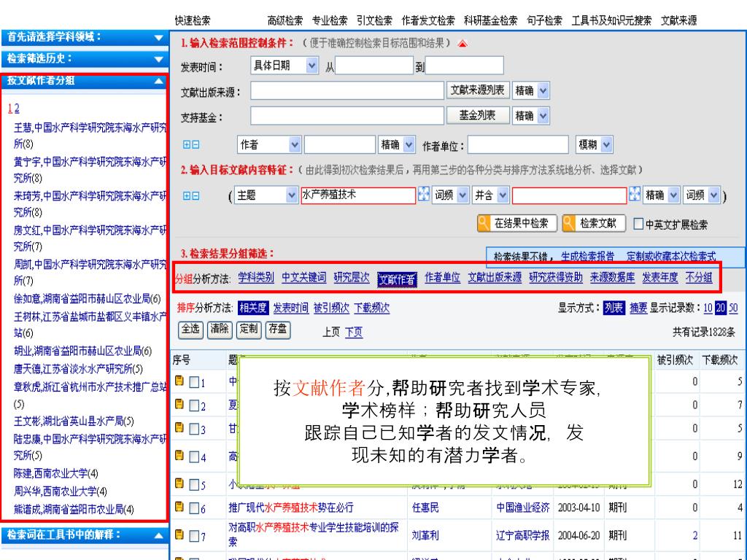Viewport: 747px width, 560px height.
Task: Open the yellow document icon of result row 2
Action: [179, 404]
